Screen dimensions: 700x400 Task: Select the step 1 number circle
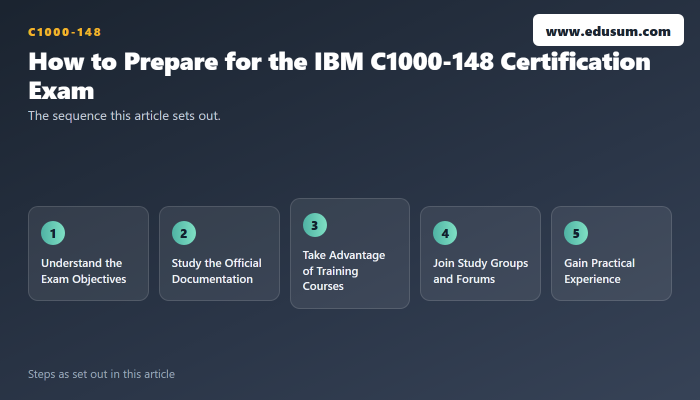pyautogui.click(x=53, y=233)
